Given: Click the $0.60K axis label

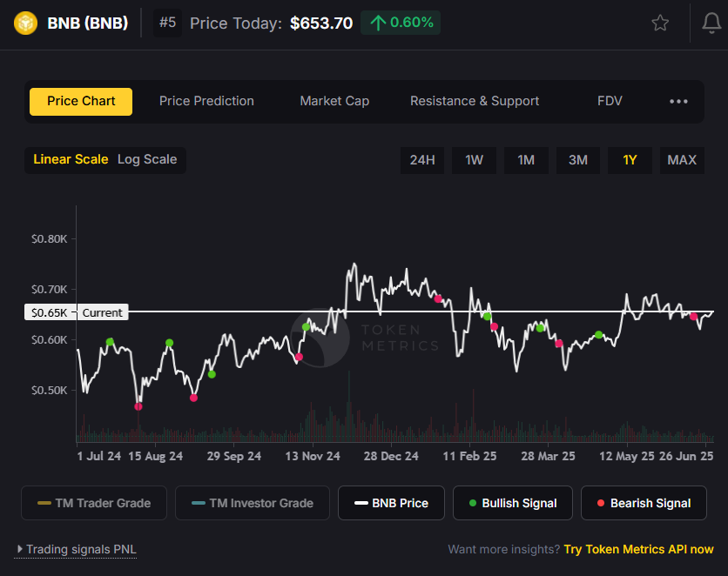Looking at the screenshot, I should click(50, 340).
